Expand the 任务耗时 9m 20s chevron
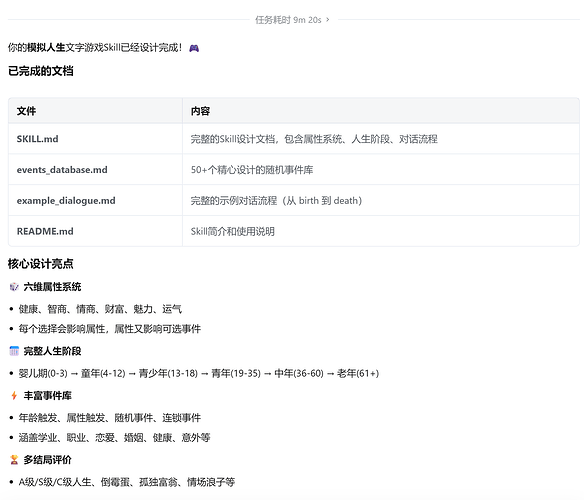Viewport: 584px width, 500px height. 328,19
